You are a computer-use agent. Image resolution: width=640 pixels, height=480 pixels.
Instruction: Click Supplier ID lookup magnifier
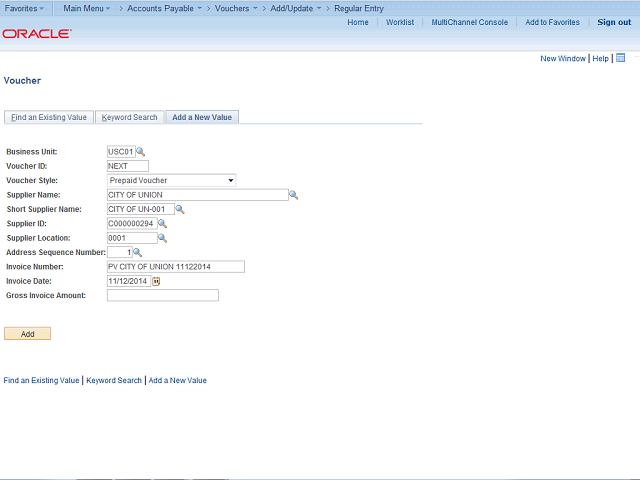pos(162,224)
